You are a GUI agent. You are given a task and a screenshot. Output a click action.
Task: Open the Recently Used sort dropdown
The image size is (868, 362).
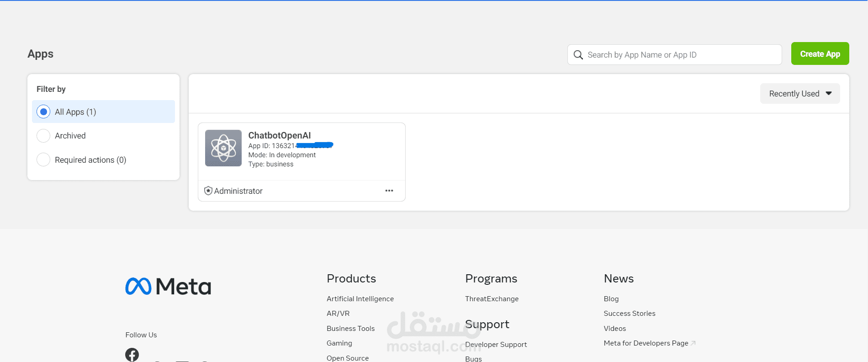point(800,94)
